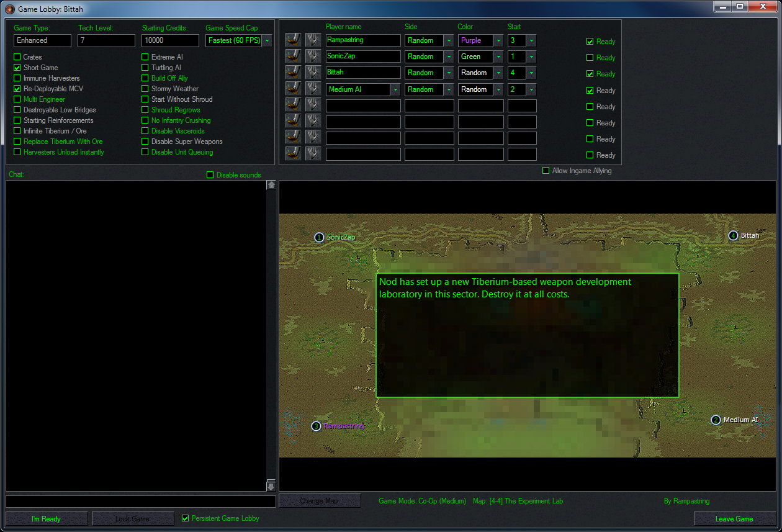
Task: Click the I'm Ready button
Action: 47,519
